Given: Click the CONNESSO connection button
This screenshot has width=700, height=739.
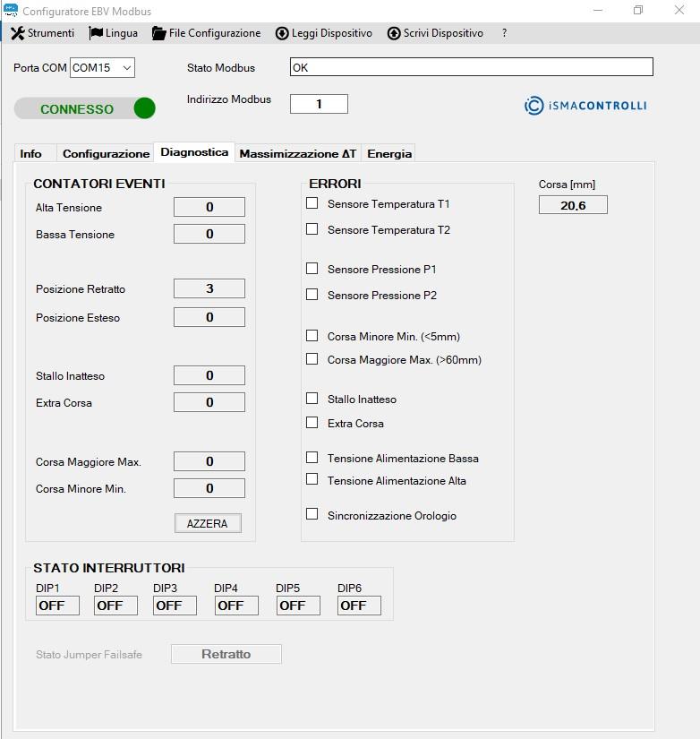Looking at the screenshot, I should (x=77, y=109).
